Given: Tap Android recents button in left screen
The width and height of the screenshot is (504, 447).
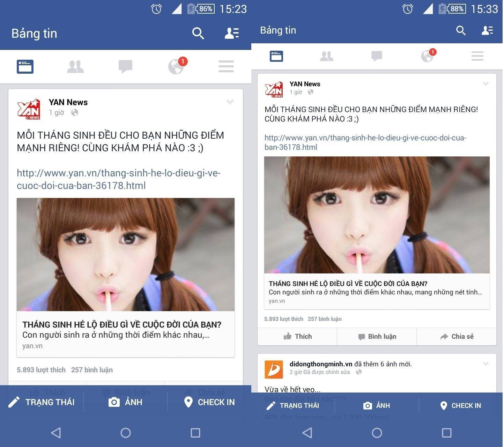Looking at the screenshot, I should (x=195, y=433).
